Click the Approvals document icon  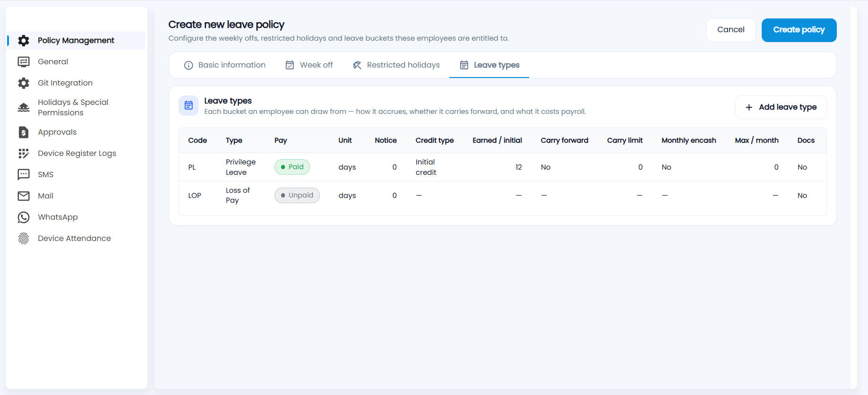(x=24, y=132)
